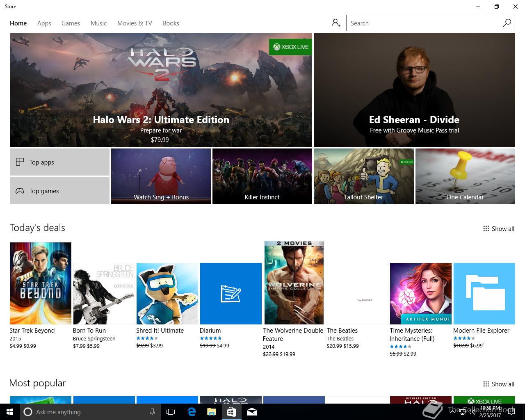Launch Microsoft Edge from taskbar

point(192,412)
